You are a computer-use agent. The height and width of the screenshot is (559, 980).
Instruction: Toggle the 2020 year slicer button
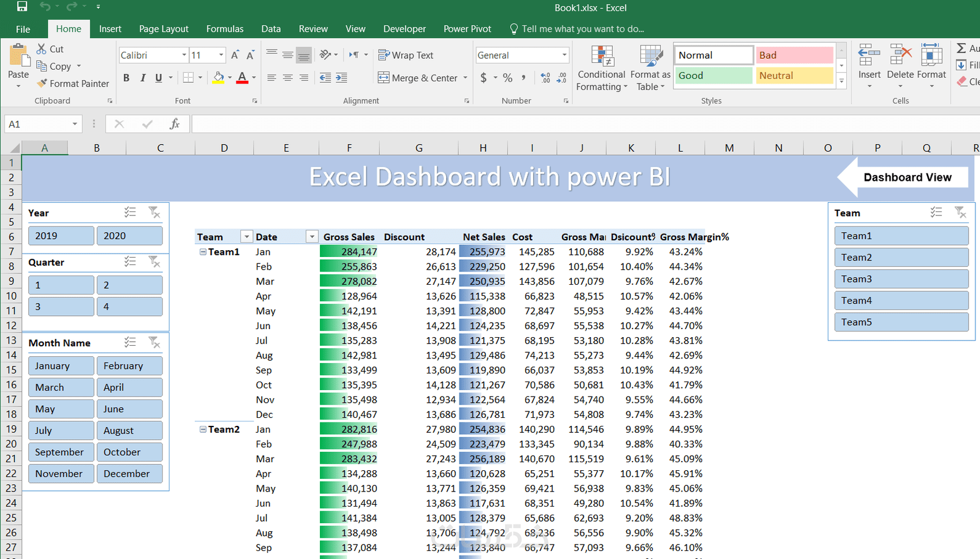[x=130, y=236]
